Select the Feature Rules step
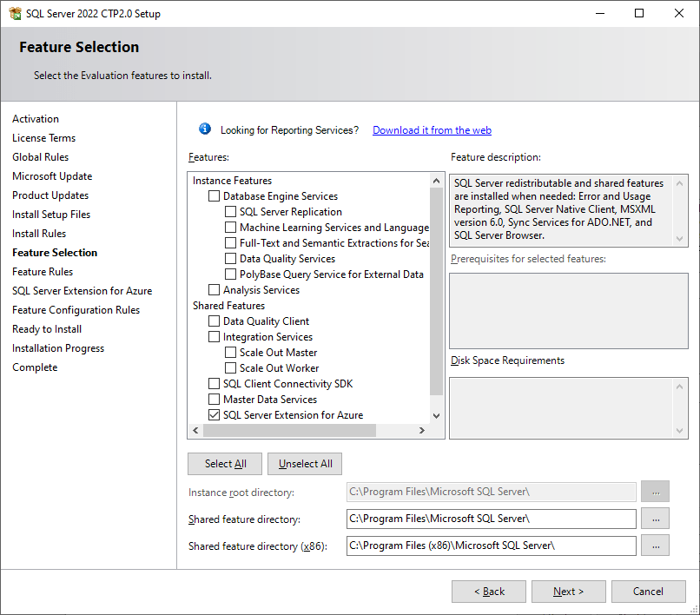Viewport: 700px width, 615px height. (x=43, y=272)
